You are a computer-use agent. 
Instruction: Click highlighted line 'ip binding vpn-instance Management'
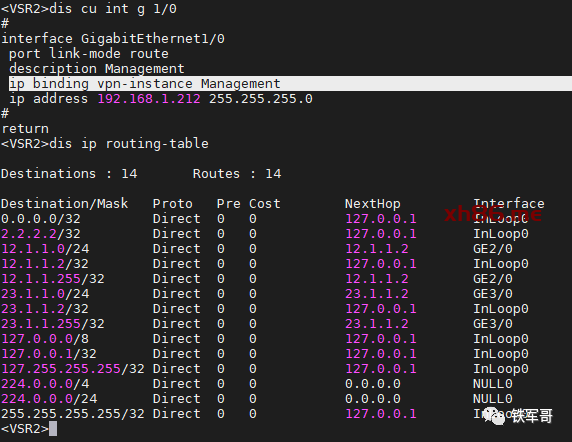click(290, 84)
